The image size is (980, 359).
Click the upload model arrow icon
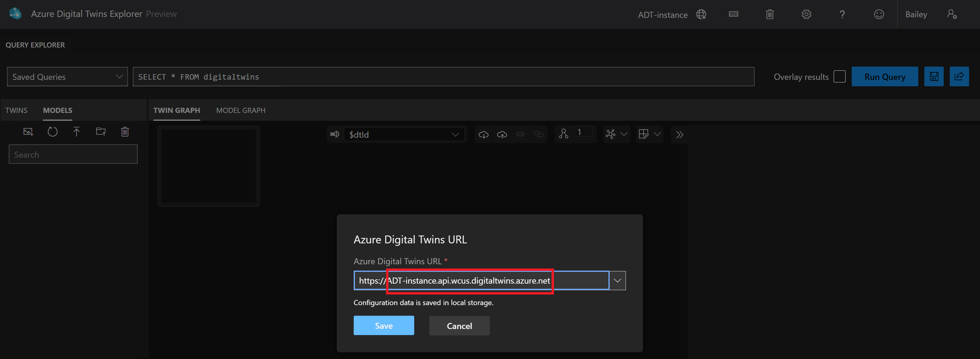tap(77, 132)
